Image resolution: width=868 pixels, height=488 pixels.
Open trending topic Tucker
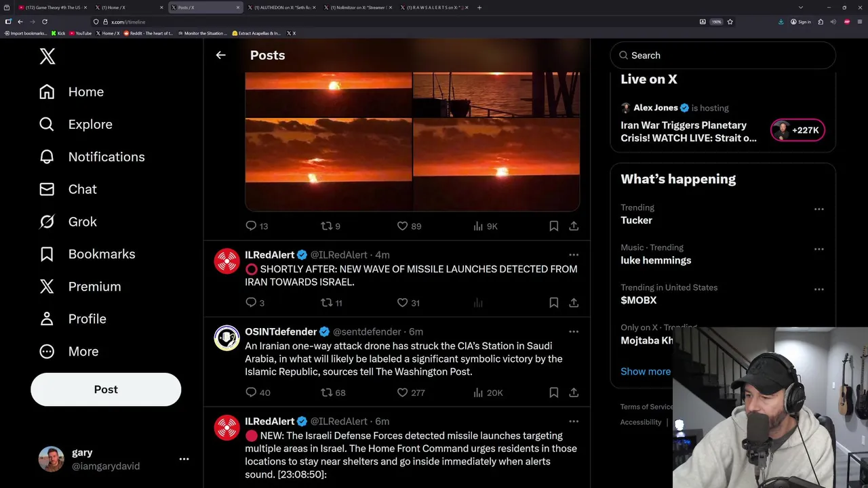tap(636, 220)
